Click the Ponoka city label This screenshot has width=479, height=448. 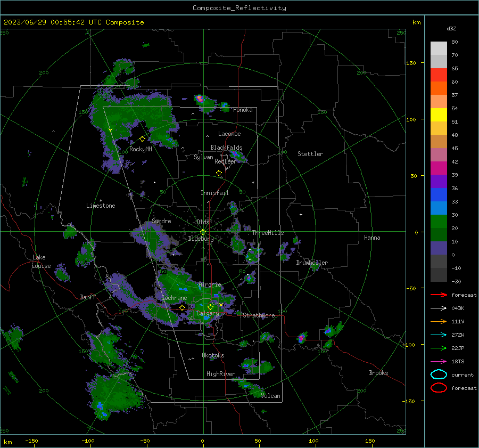pyautogui.click(x=243, y=110)
